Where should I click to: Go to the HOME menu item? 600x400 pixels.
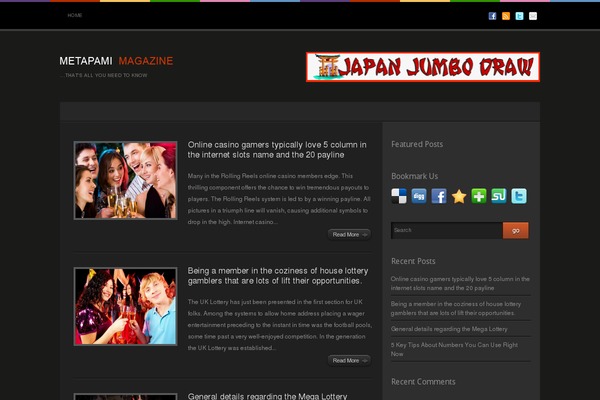tap(75, 15)
